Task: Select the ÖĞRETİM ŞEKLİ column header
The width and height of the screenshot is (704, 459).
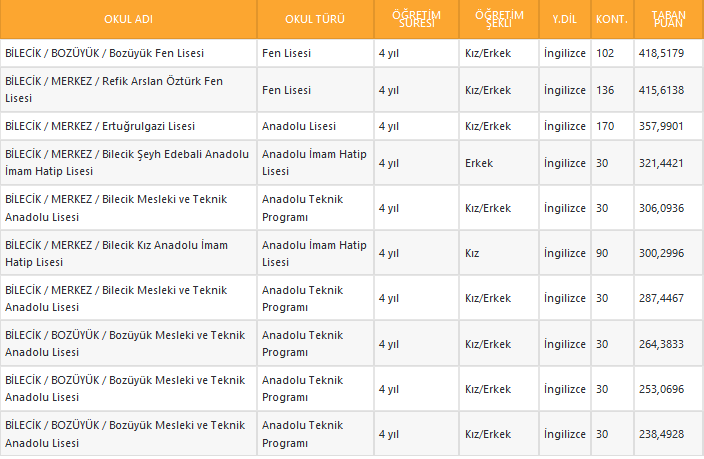Action: [x=498, y=19]
